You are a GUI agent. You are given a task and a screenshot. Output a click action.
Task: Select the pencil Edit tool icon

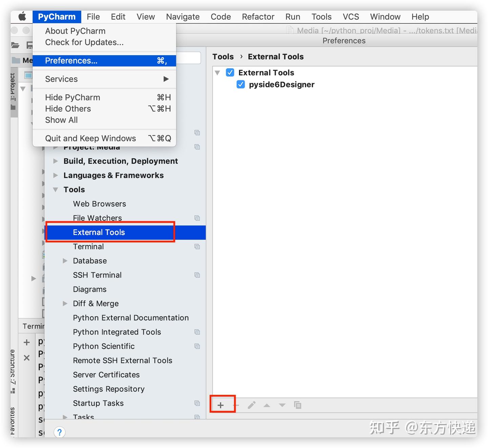(x=251, y=405)
